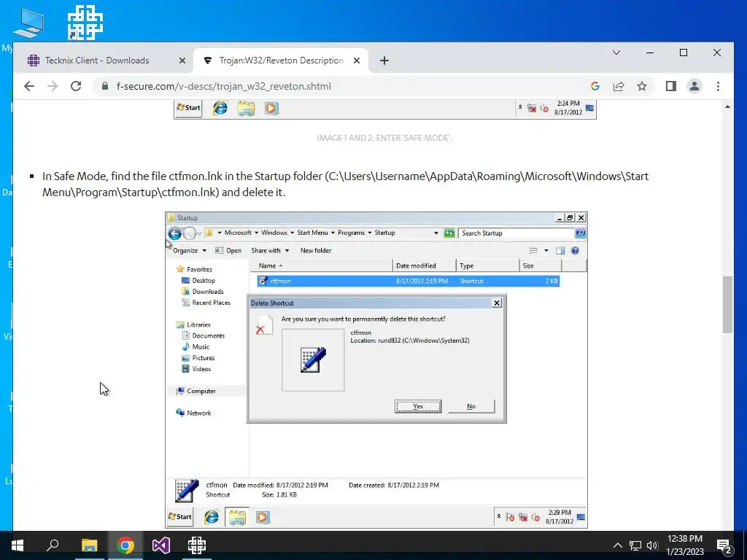The image size is (747, 560).
Task: Click the volume speaker tray icon
Action: 652,545
